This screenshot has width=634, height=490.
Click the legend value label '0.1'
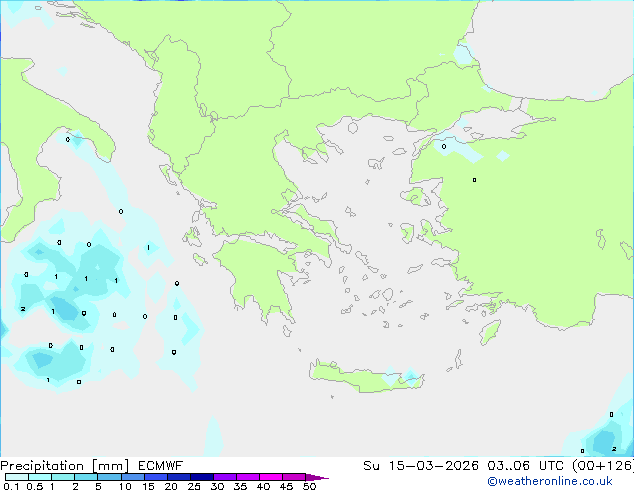pos(11,486)
